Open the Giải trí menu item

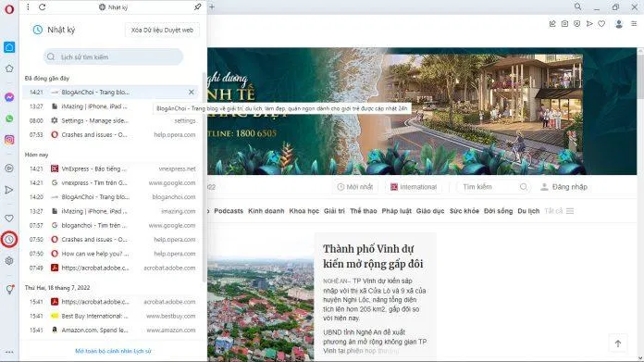[x=334, y=211]
